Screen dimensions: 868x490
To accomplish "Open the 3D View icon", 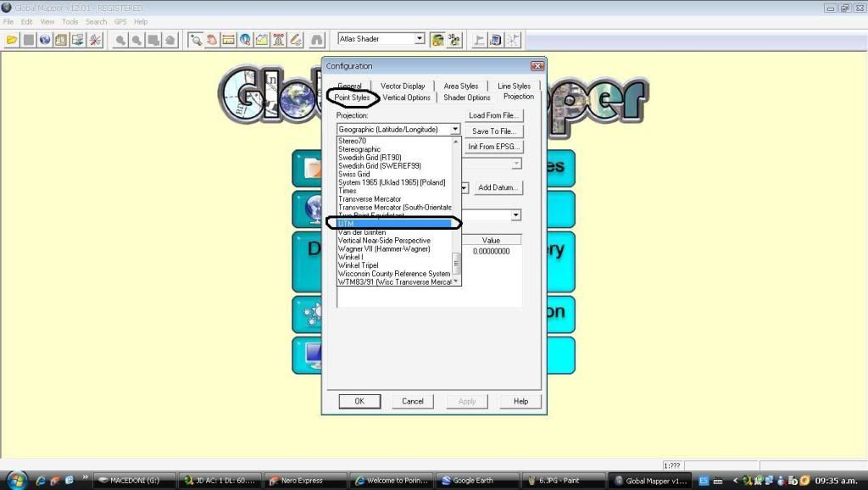I will (454, 40).
